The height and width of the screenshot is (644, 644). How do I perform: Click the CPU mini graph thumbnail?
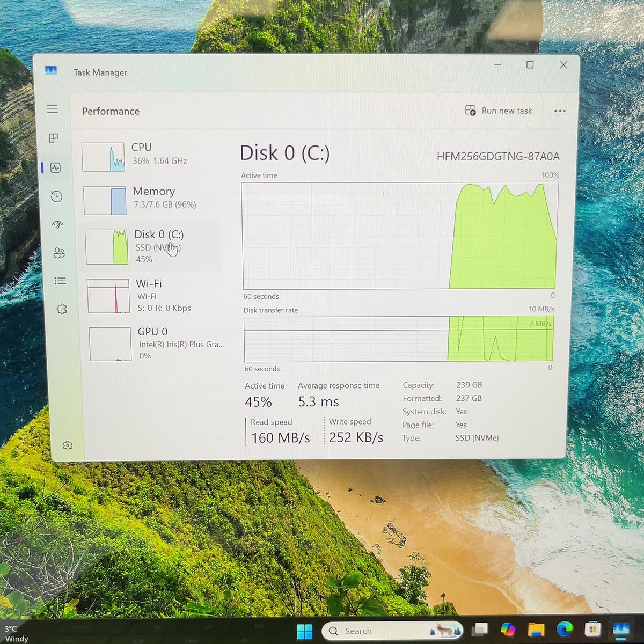(x=103, y=157)
